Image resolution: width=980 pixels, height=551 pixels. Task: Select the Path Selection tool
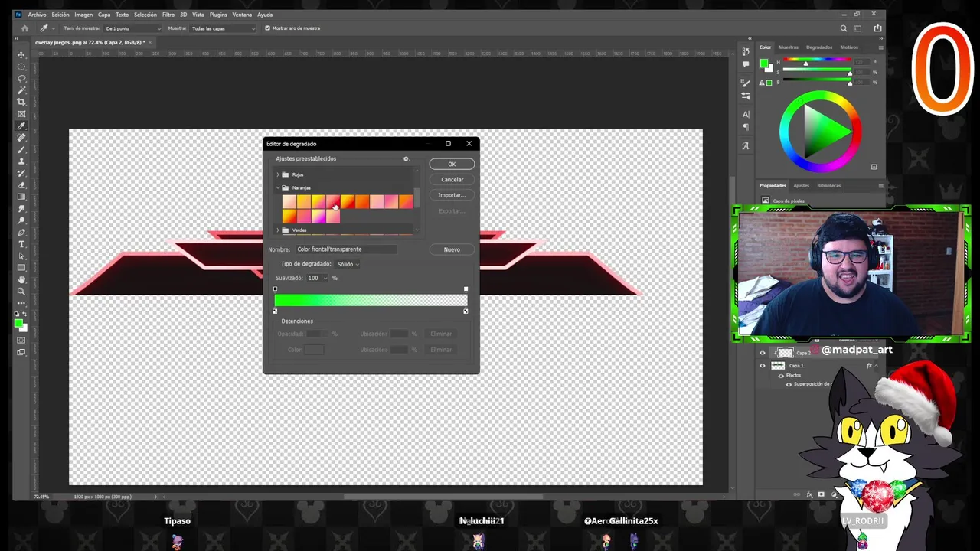(x=21, y=256)
